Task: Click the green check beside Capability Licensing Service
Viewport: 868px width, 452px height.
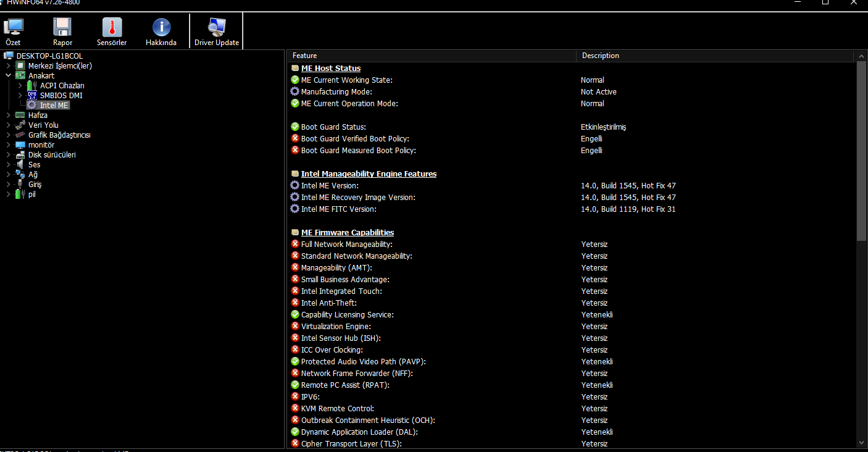Action: coord(295,314)
